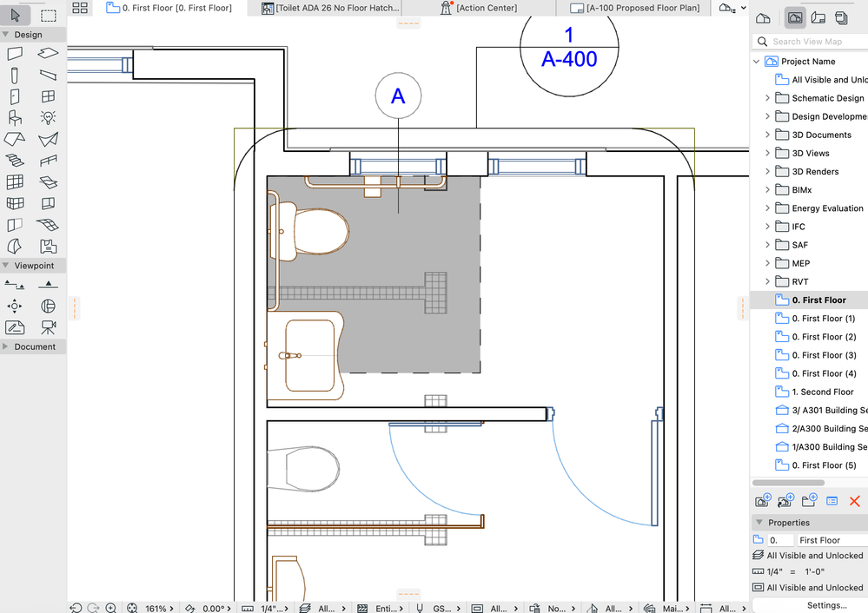Activate the Slab tool

48,53
